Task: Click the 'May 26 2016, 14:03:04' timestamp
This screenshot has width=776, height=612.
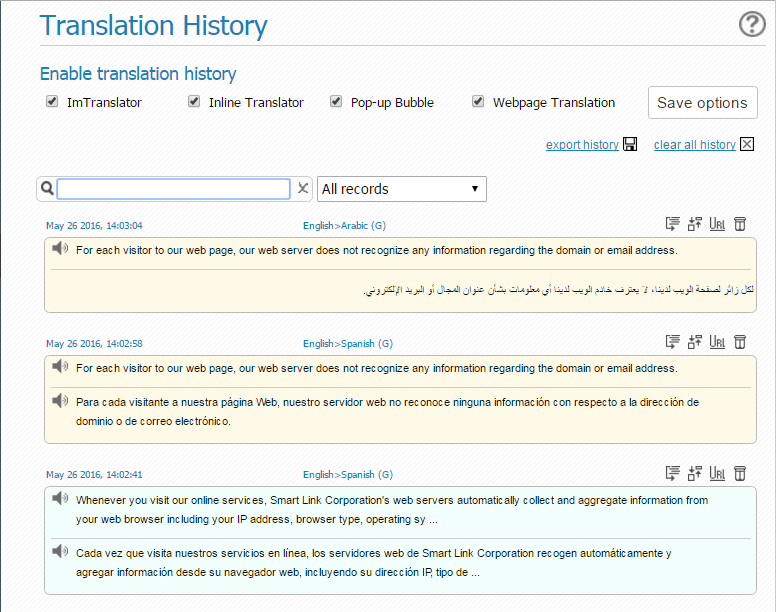Action: [x=94, y=226]
